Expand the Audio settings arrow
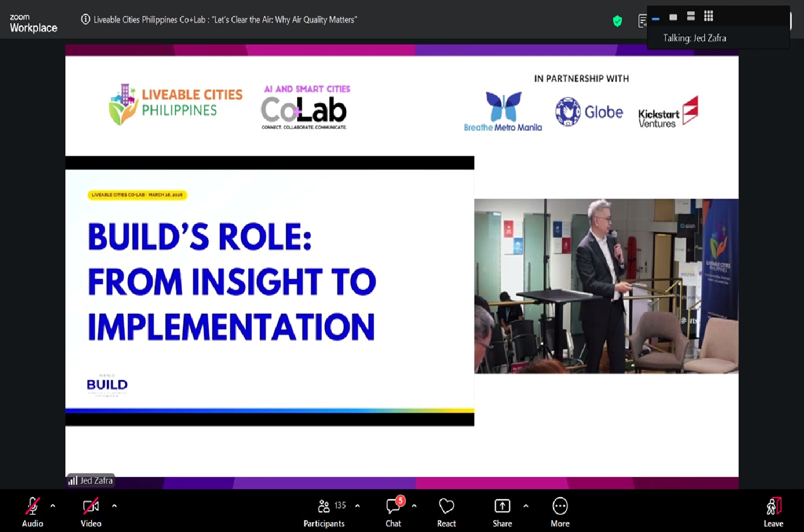Screen dimensions: 804x532 53,505
